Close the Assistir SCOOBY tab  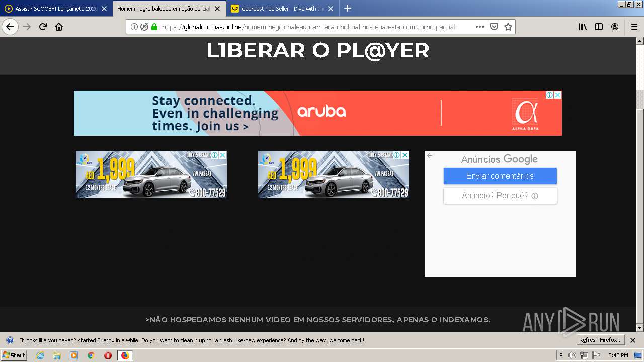(104, 9)
